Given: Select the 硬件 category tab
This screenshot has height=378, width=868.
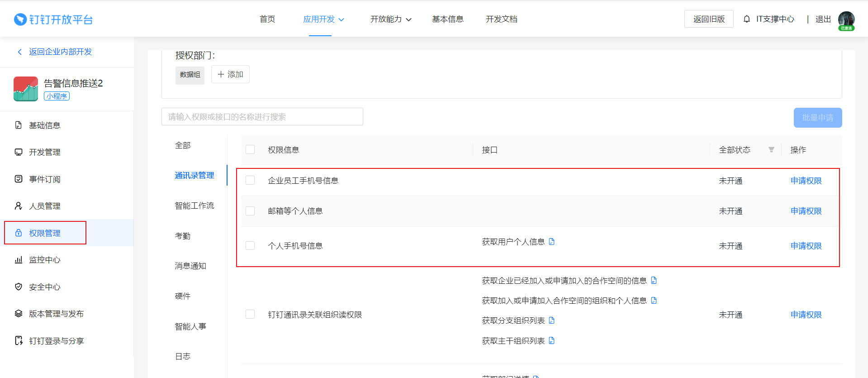Looking at the screenshot, I should click(x=183, y=296).
